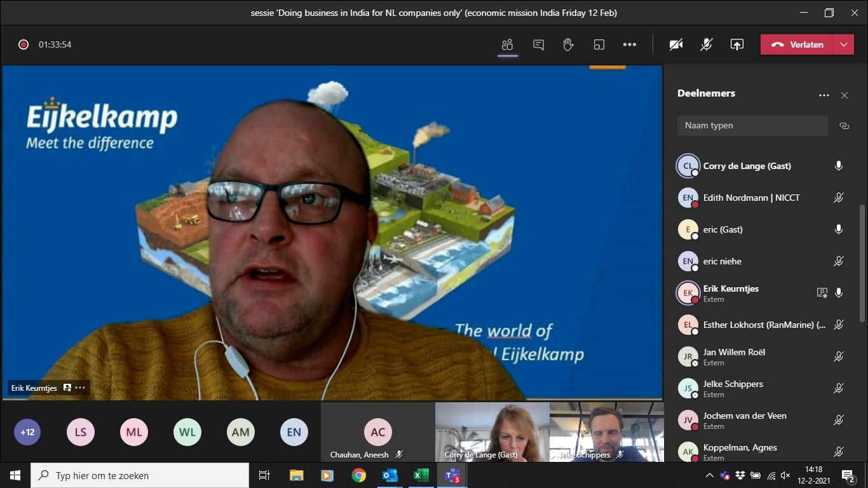The image size is (868, 488).
Task: Unmute your microphone in the toolbar
Action: 706,44
